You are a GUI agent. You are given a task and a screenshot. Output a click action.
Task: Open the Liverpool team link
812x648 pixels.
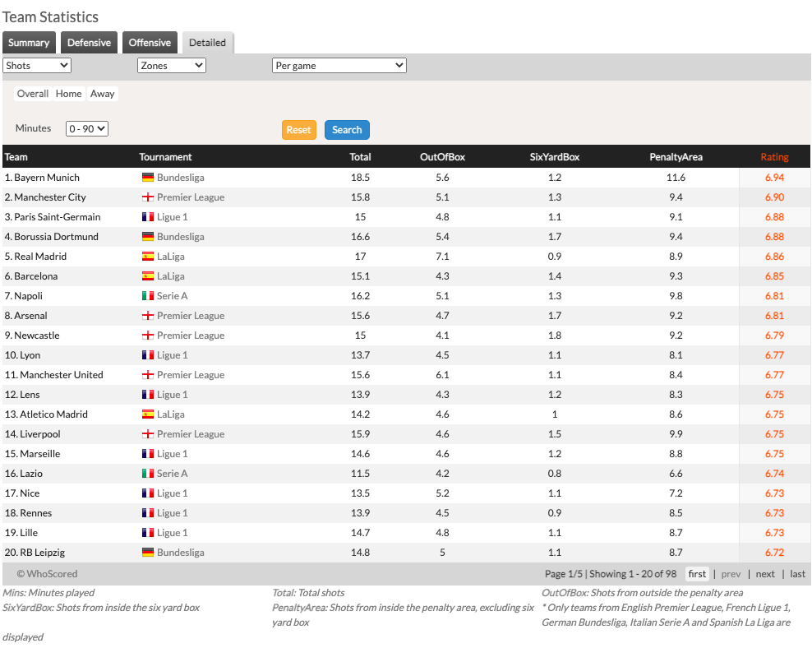(x=40, y=434)
